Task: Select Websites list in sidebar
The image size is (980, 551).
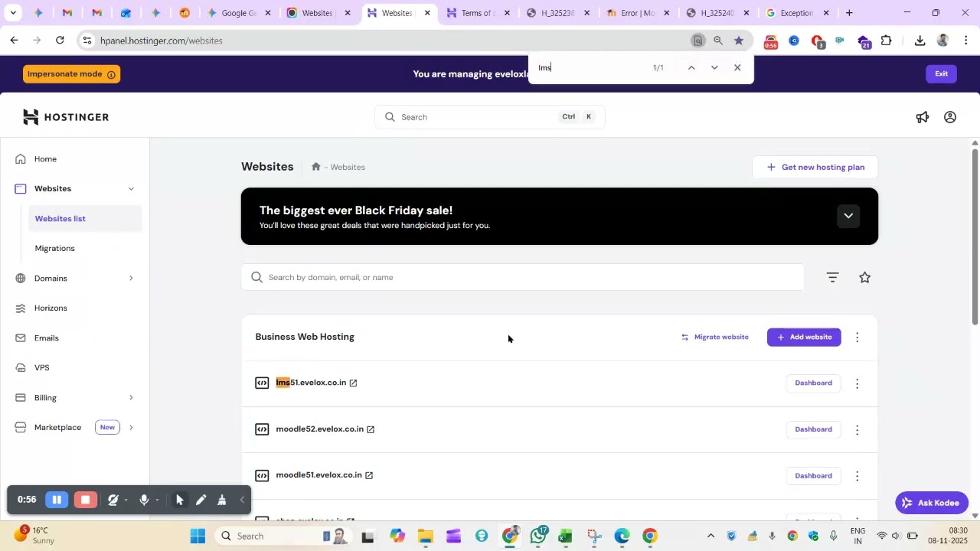Action: tap(84, 219)
